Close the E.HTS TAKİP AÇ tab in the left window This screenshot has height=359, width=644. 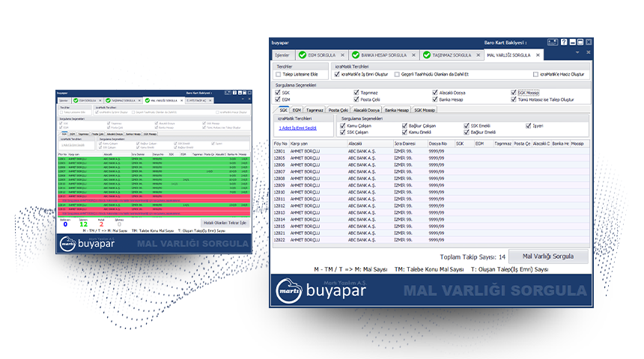210,100
